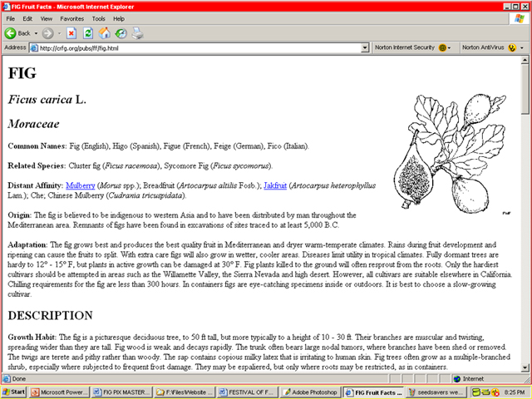The image size is (532, 399).
Task: Click the address bar page icon
Action: (34, 48)
